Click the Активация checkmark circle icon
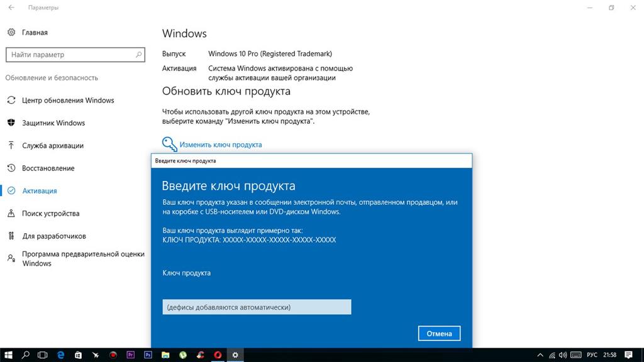Image resolution: width=644 pixels, height=362 pixels. tap(11, 190)
